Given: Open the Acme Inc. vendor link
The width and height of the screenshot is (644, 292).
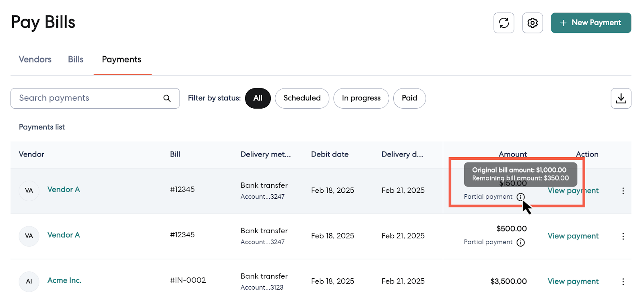Looking at the screenshot, I should coord(64,281).
